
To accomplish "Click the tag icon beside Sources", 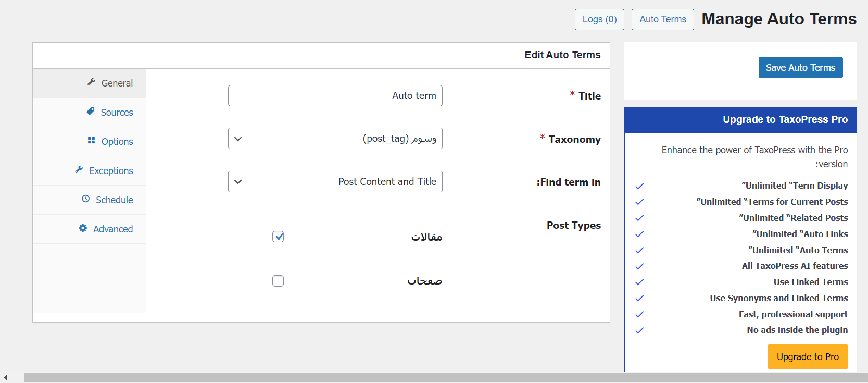I will point(91,112).
